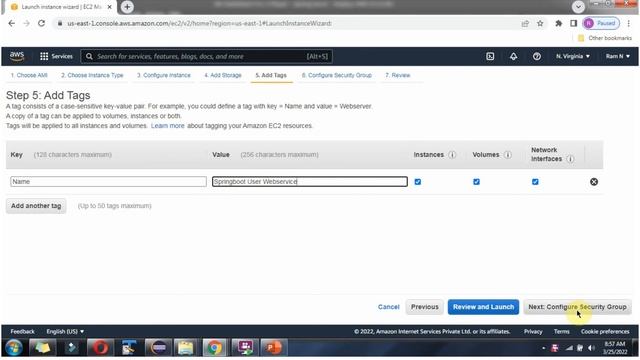Open the Services grid menu
Viewport: 640px width, 360px height.
point(56,56)
